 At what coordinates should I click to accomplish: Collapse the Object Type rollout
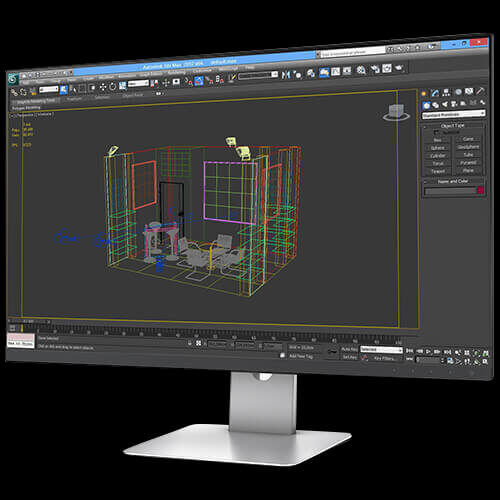(x=452, y=126)
